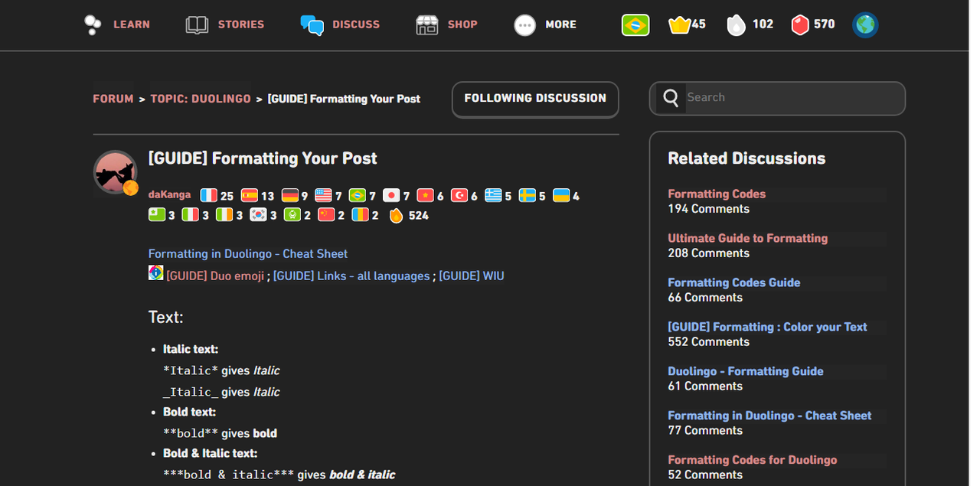
Task: Open Duolingo - Formatting Guide discussion
Action: [x=746, y=372]
